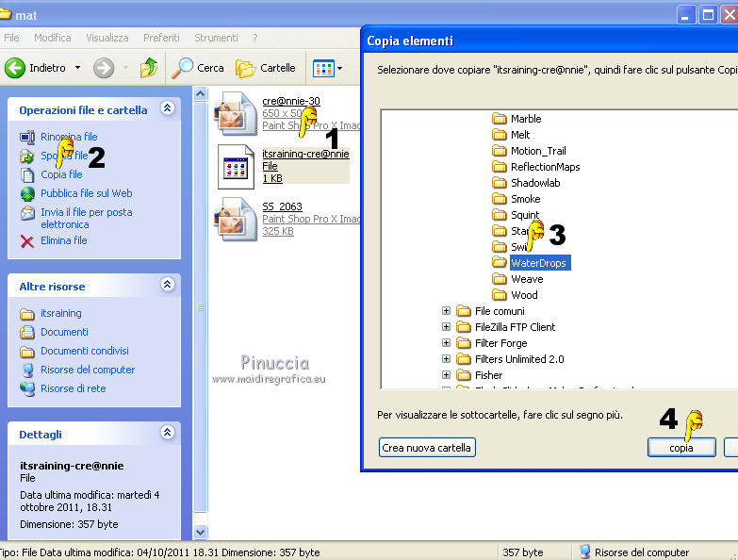
Task: Click the Copia file icon
Action: click(27, 174)
